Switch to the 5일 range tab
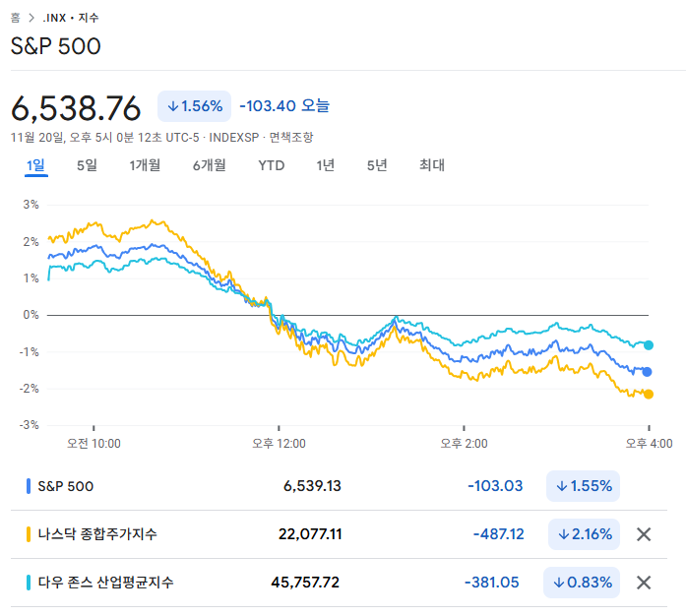This screenshot has height=616, width=686. point(87,165)
